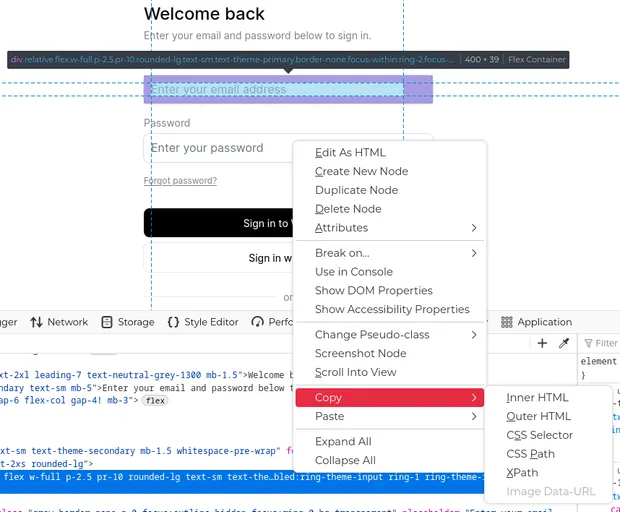Image resolution: width=620 pixels, height=512 pixels.
Task: Click the 'Welcome back' heading
Action: (x=204, y=14)
